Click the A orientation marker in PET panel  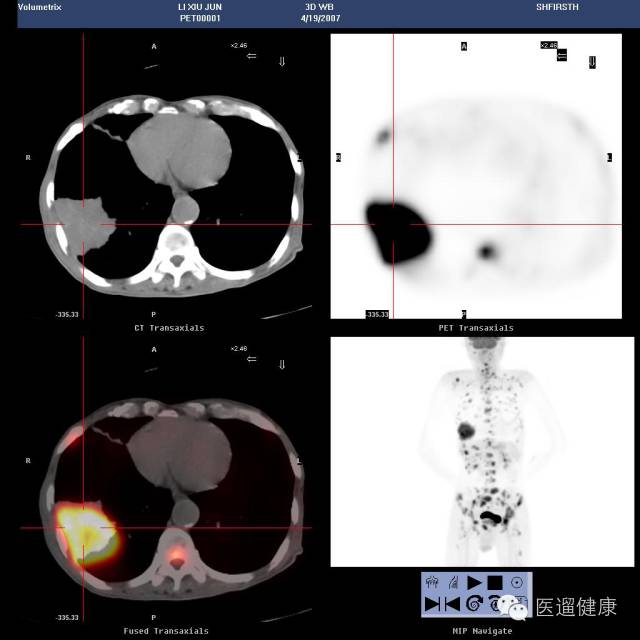pos(464,46)
